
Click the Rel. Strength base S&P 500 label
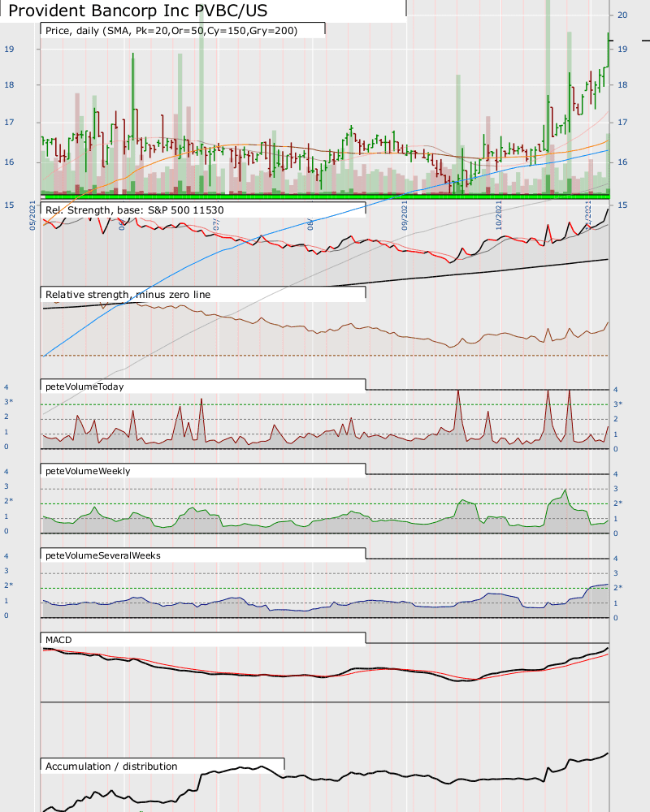[x=135, y=210]
